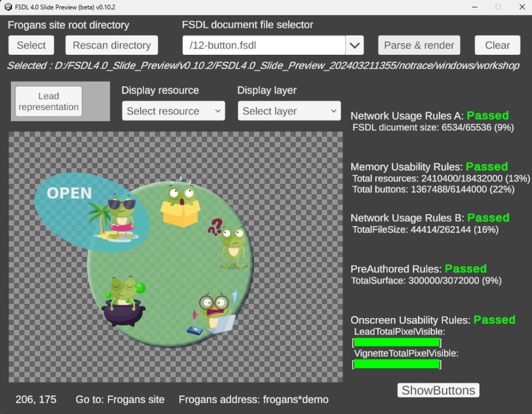532x414 pixels.
Task: Click the frog with sunglasses on island
Action: click(117, 217)
